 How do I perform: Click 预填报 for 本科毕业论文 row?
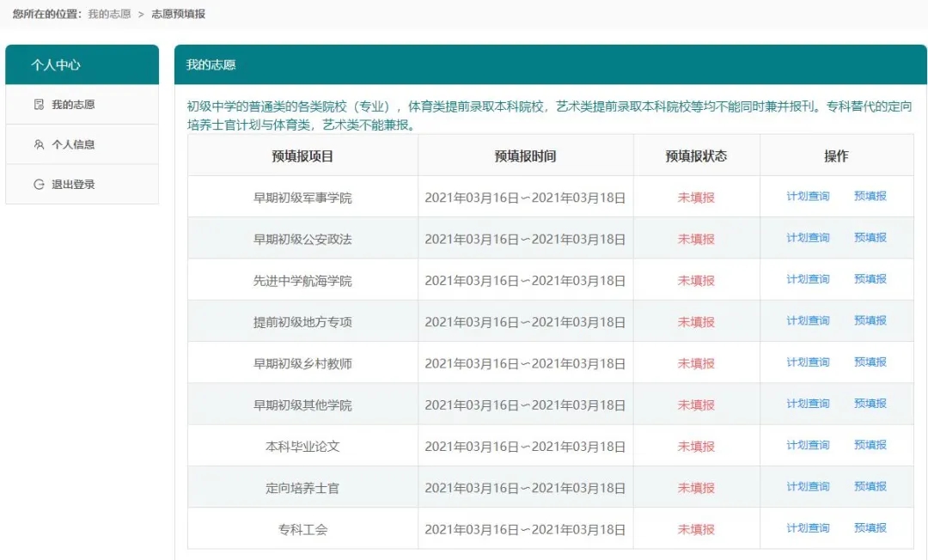coord(870,445)
